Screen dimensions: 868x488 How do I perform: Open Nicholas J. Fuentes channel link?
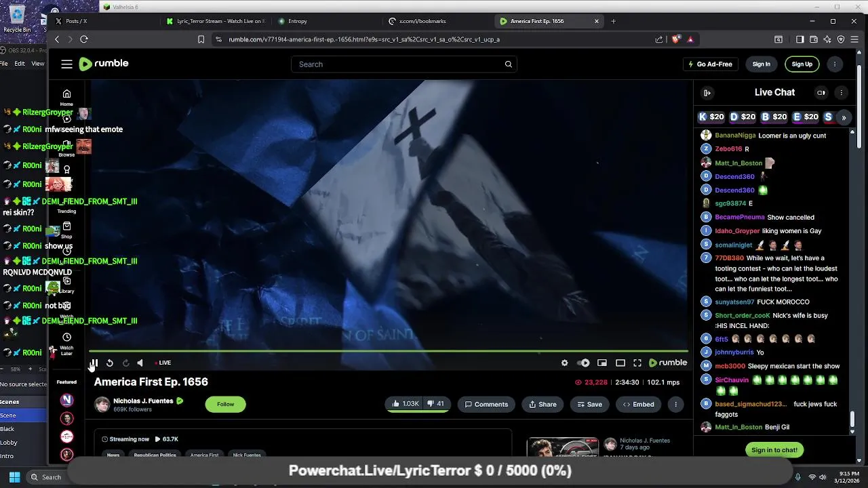[143, 401]
